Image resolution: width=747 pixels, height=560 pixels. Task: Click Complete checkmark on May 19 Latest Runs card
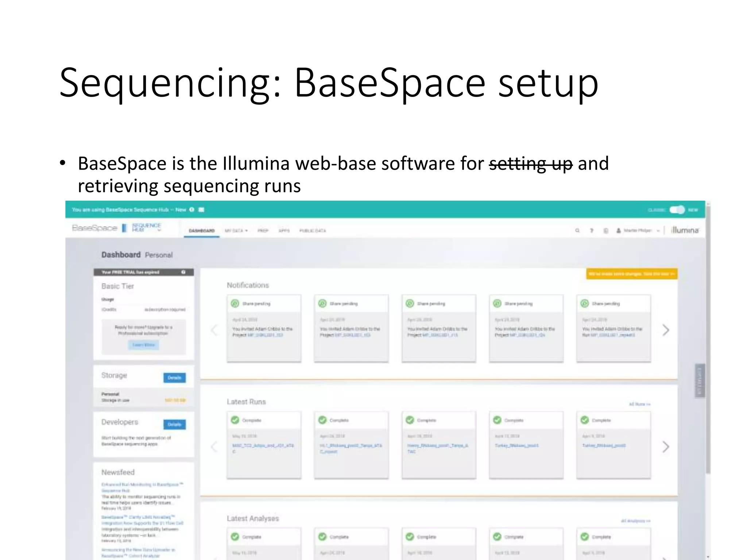235,420
